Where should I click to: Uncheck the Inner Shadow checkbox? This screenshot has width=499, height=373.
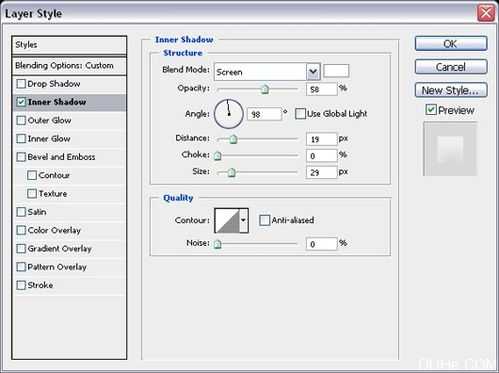pos(21,102)
